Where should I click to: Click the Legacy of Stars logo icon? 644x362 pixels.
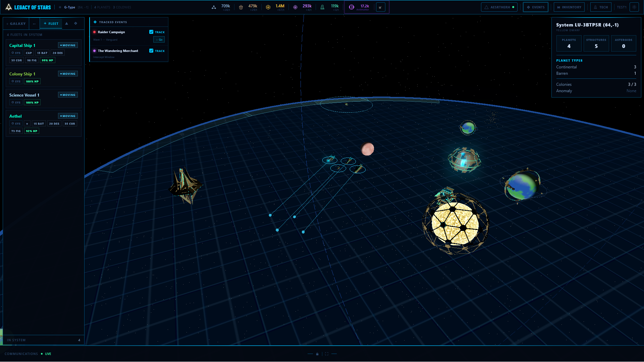9,7
